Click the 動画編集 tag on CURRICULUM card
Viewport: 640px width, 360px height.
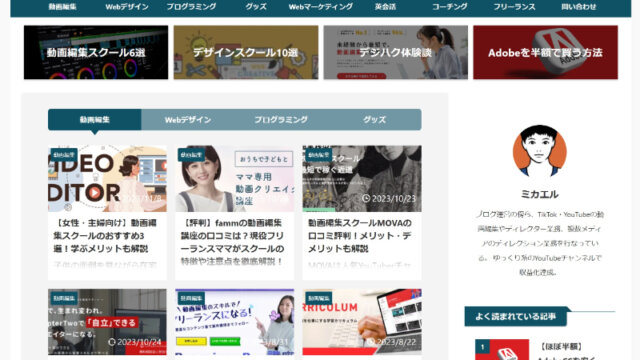pos(319,298)
